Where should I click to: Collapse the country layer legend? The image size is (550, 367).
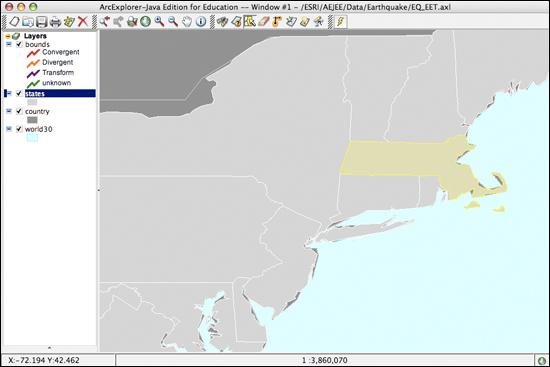coord(9,111)
